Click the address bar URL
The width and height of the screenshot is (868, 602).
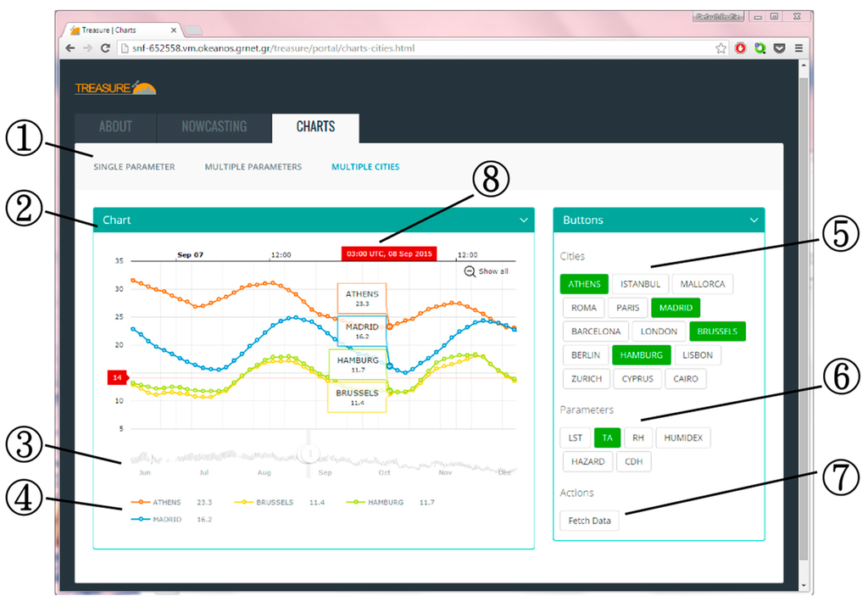pyautogui.click(x=274, y=48)
